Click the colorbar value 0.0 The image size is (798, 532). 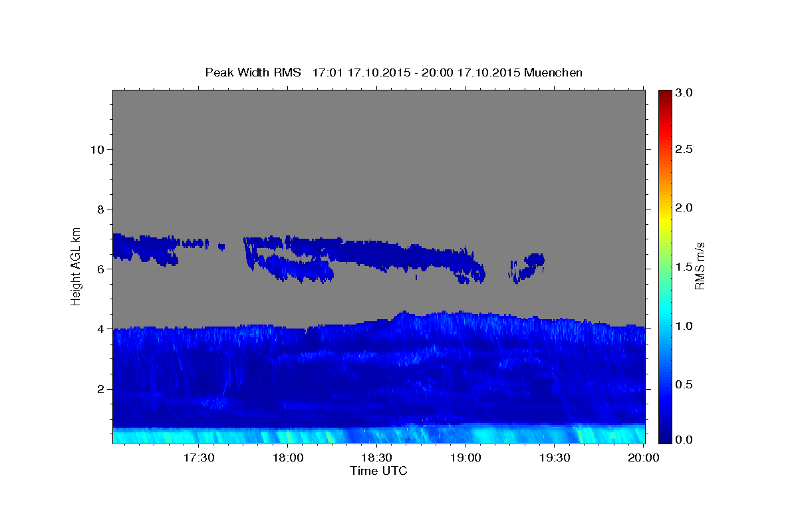(685, 440)
